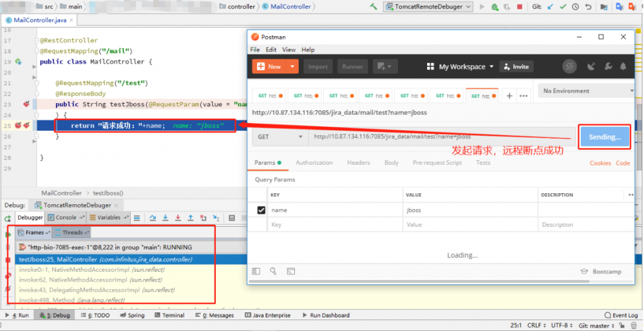
Task: Click the Step Out upward arrow icon
Action: (191, 218)
